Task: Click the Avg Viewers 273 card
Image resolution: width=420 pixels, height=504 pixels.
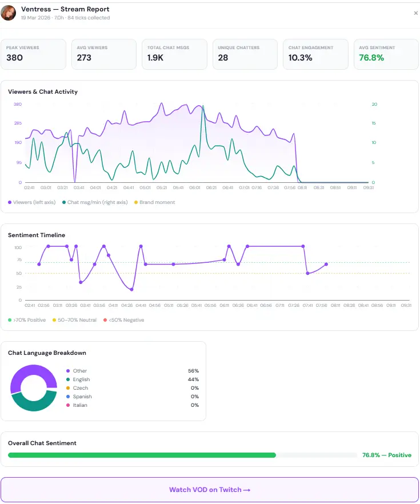Action: coord(104,54)
